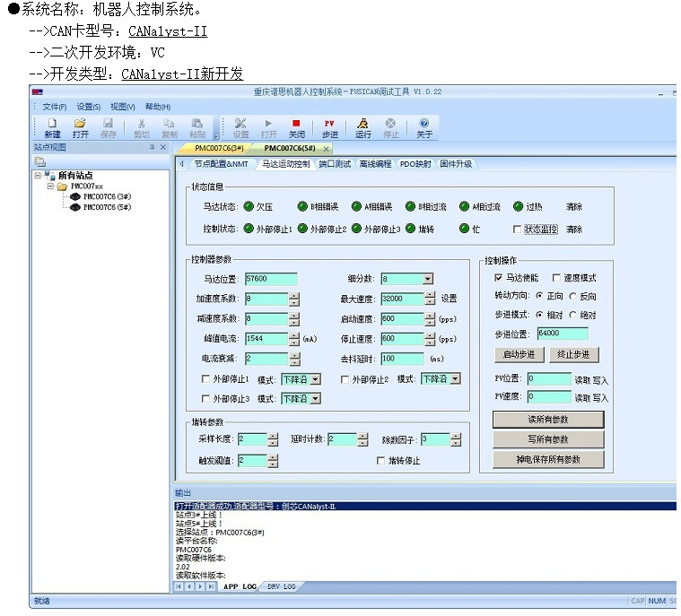Enable the 速度模式 checkbox
The height and width of the screenshot is (616, 681).
point(556,277)
